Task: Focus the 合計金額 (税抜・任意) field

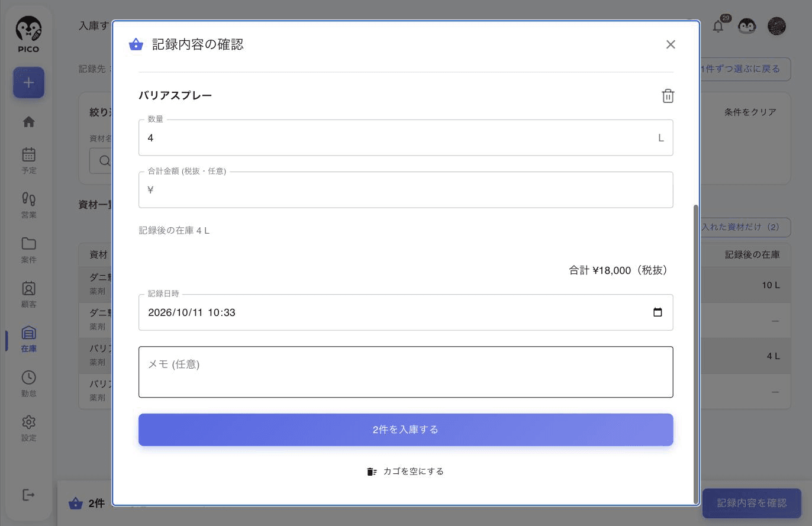Action: (x=405, y=190)
